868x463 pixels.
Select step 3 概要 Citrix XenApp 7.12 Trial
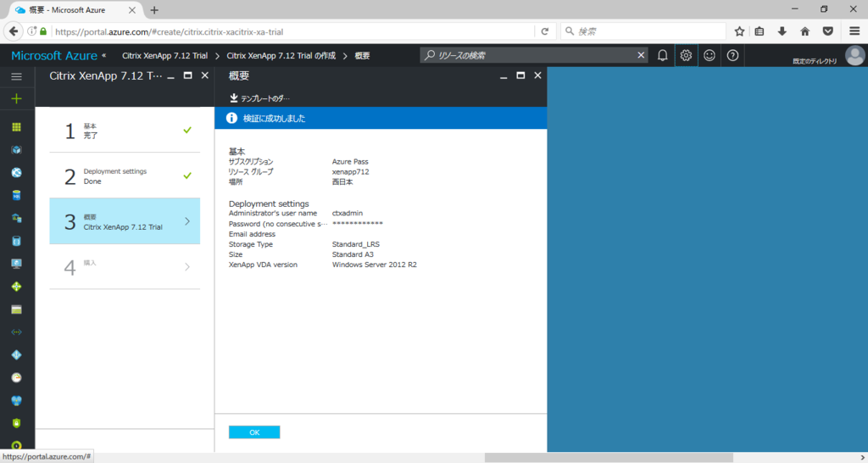pyautogui.click(x=125, y=221)
